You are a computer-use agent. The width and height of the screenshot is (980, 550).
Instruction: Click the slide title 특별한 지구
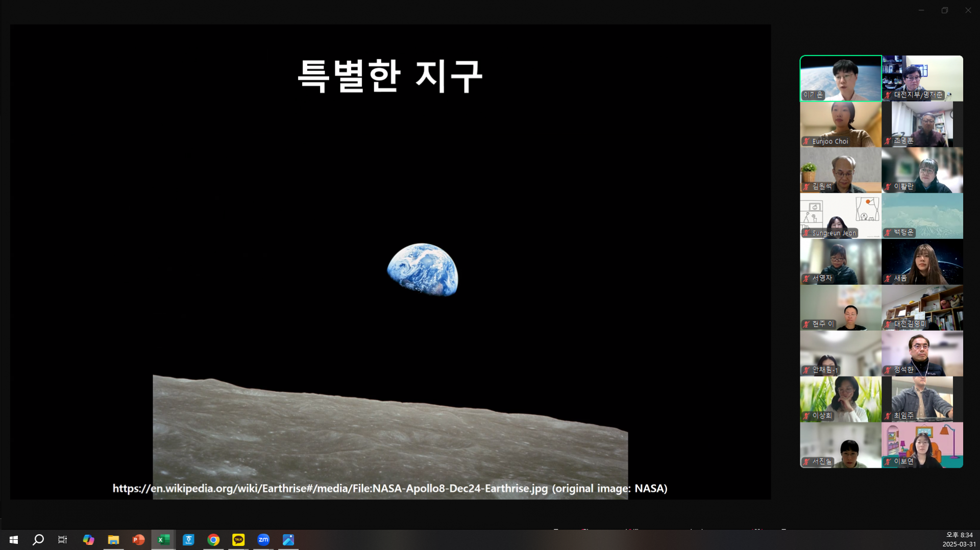(390, 76)
